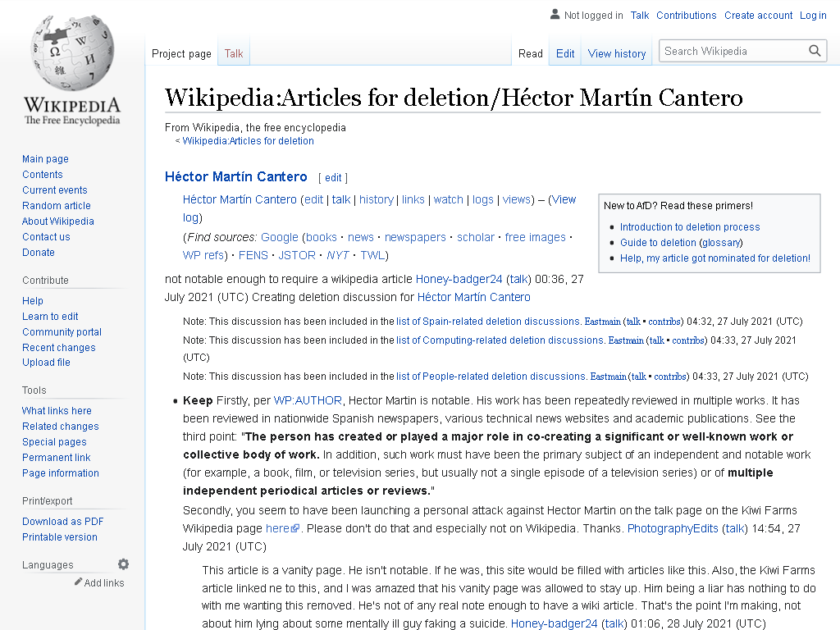
Task: Open Special pages
Action: pos(54,441)
